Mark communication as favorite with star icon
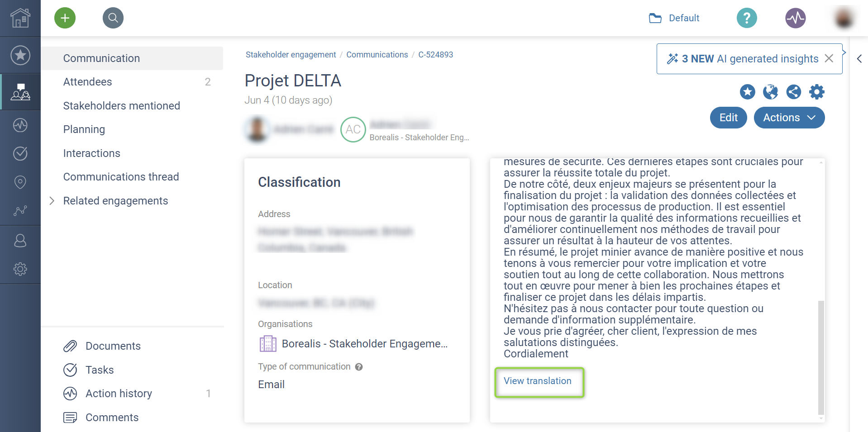Screen dimensions: 868x432 (747, 92)
